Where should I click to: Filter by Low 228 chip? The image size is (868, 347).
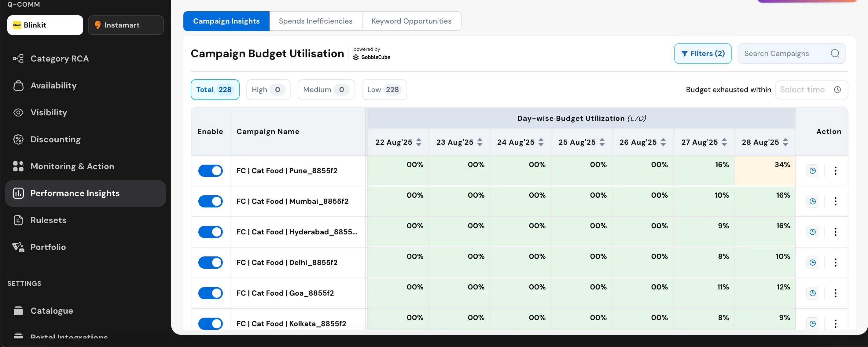point(384,90)
